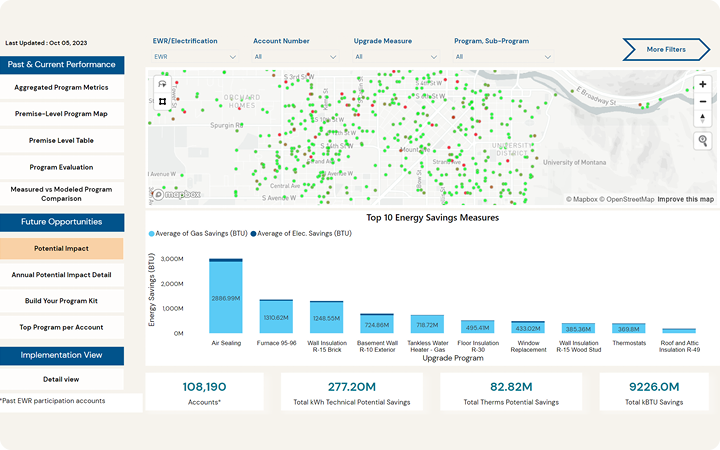The image size is (720, 450).
Task: Follow the Improve this map link
Action: coord(685,199)
